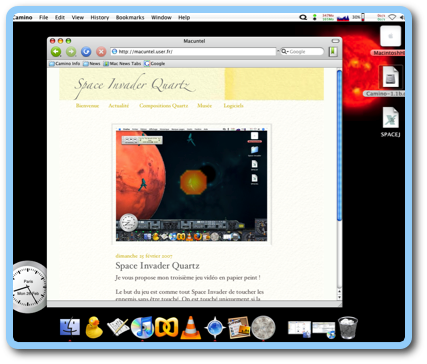Launch VLC traffic cone in the Dock
427x364 pixels.
pos(191,328)
